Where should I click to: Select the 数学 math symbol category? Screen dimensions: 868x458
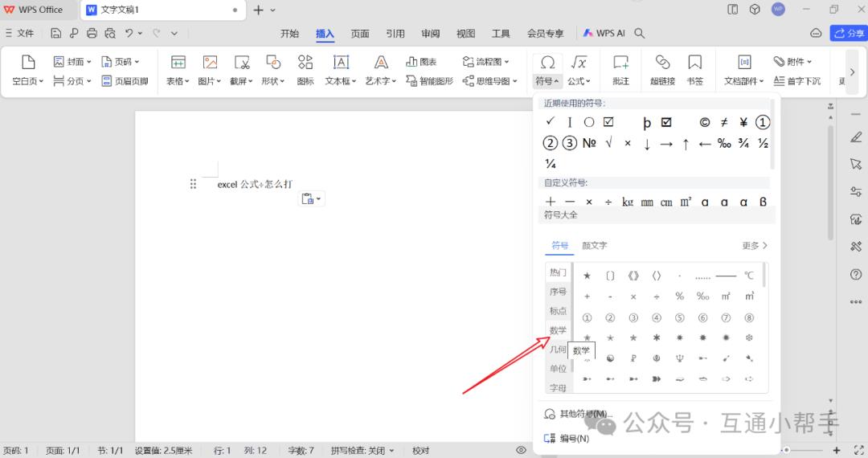(558, 329)
